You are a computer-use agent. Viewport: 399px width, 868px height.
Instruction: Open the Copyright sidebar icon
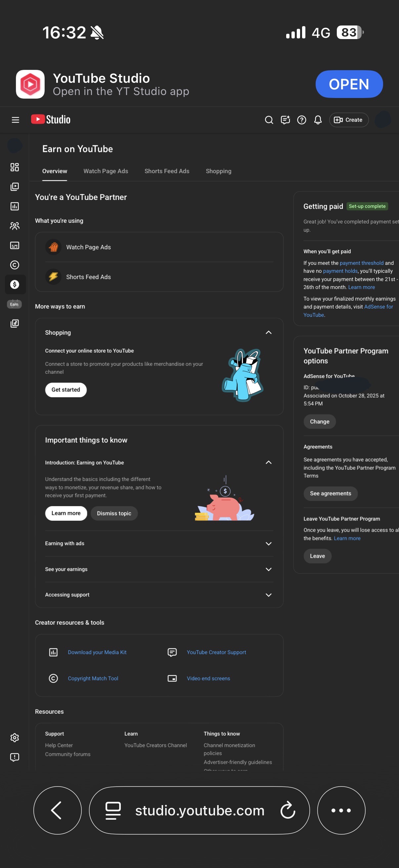pos(15,265)
